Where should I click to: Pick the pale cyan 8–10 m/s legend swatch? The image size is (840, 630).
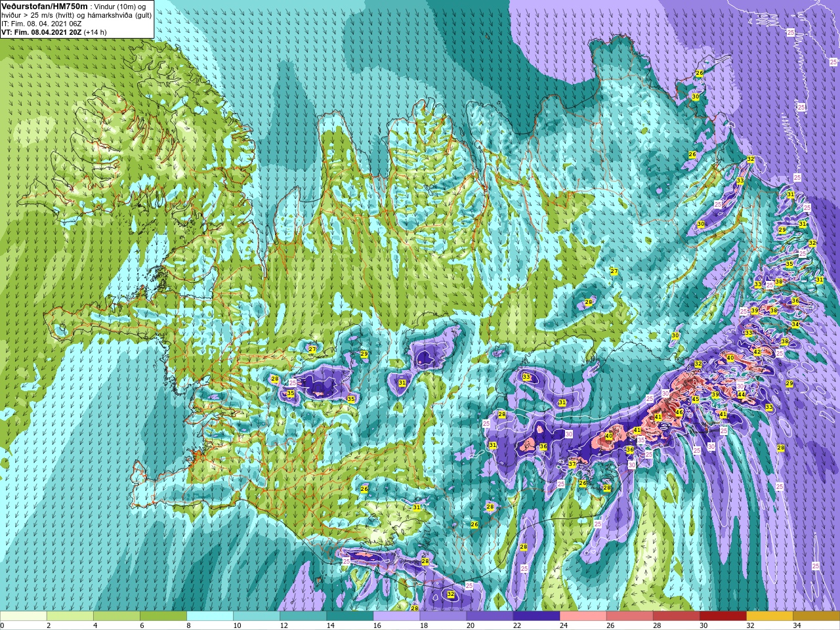[x=210, y=616]
